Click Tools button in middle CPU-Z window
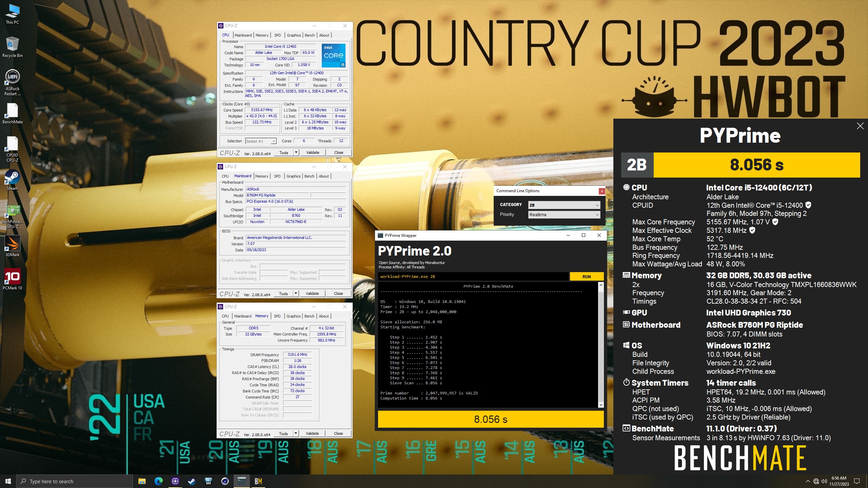The height and width of the screenshot is (488, 868). coord(283,293)
